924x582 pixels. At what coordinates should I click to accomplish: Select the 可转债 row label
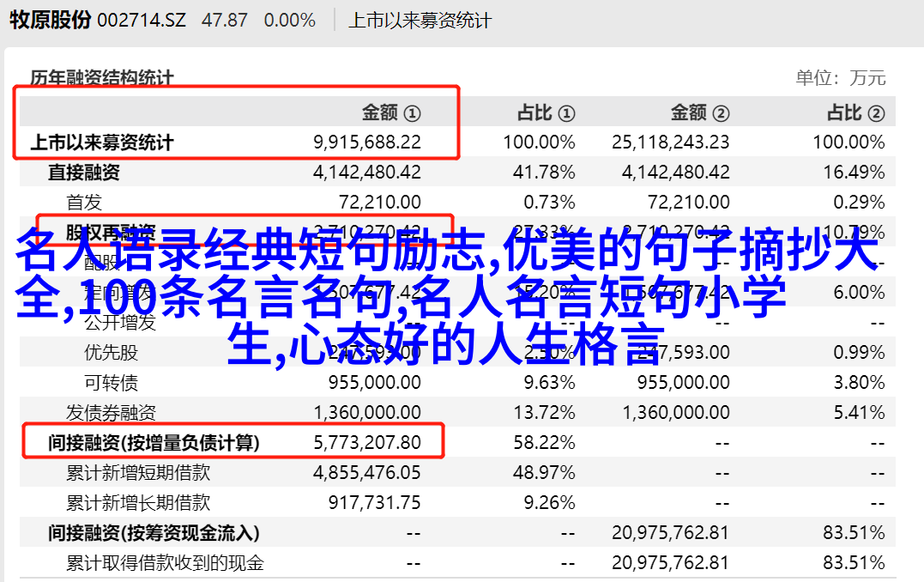pyautogui.click(x=111, y=383)
